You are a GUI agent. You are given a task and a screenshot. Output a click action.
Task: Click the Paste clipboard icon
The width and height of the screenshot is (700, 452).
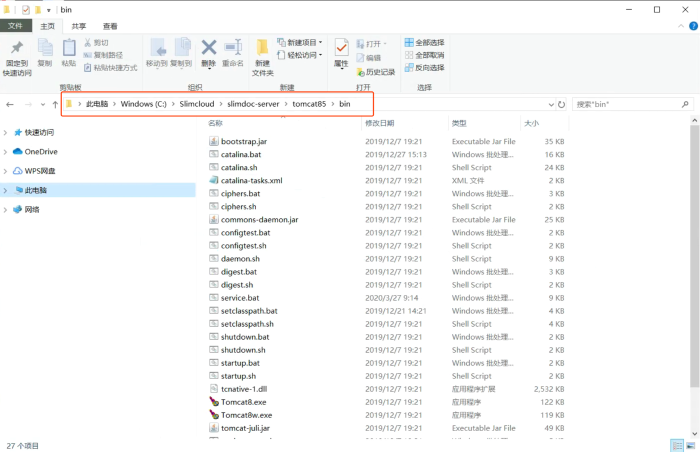(x=69, y=47)
